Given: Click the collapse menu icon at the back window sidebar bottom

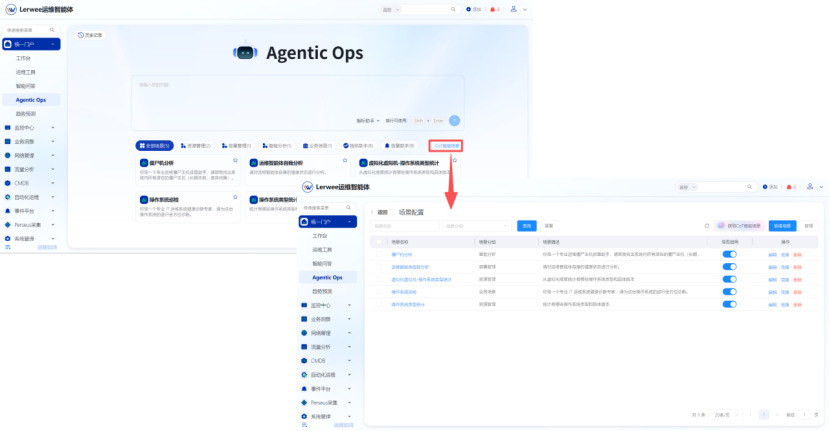Looking at the screenshot, I should pos(7,247).
